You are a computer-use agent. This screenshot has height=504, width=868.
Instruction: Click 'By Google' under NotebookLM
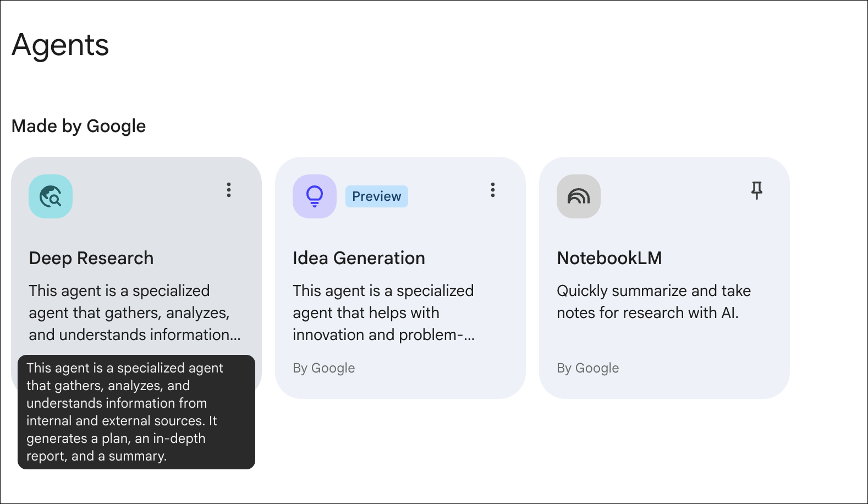pos(588,368)
